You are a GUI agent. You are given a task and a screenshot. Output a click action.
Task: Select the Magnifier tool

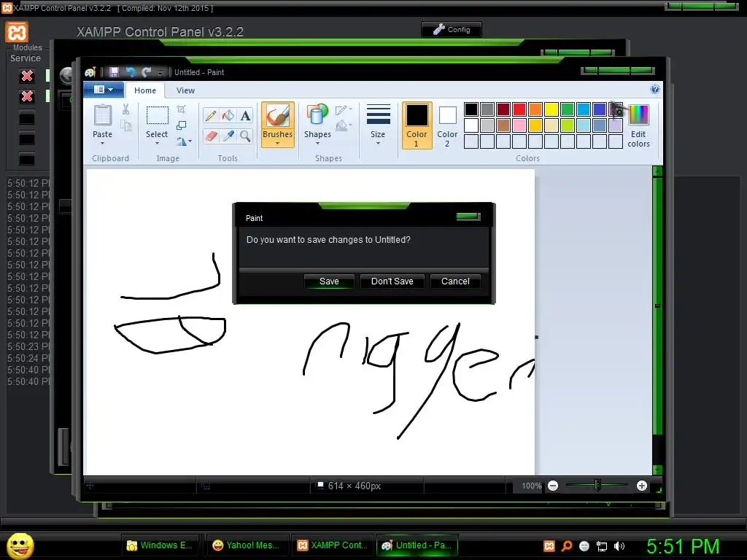(245, 136)
